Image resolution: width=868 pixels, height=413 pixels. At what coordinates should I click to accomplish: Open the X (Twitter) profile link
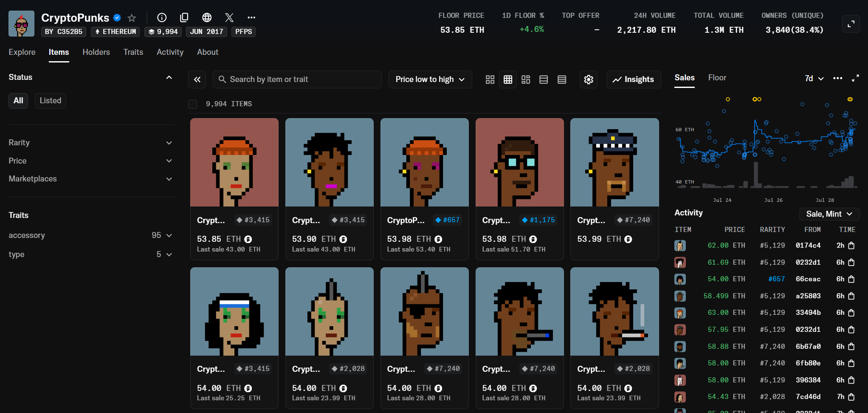point(229,17)
